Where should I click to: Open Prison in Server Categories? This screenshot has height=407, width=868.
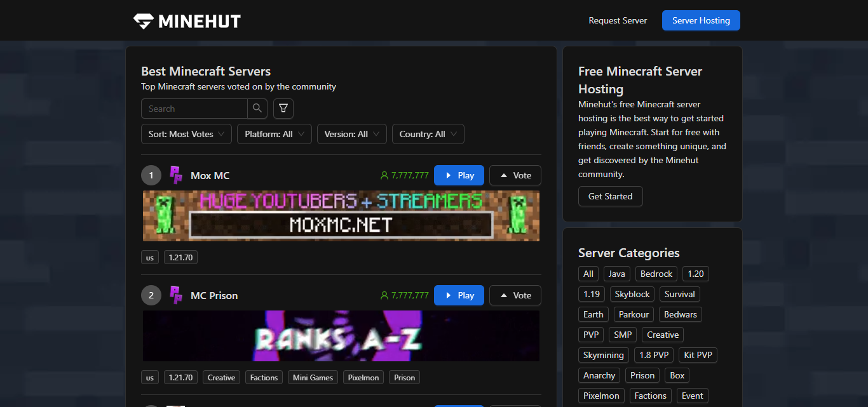click(642, 375)
